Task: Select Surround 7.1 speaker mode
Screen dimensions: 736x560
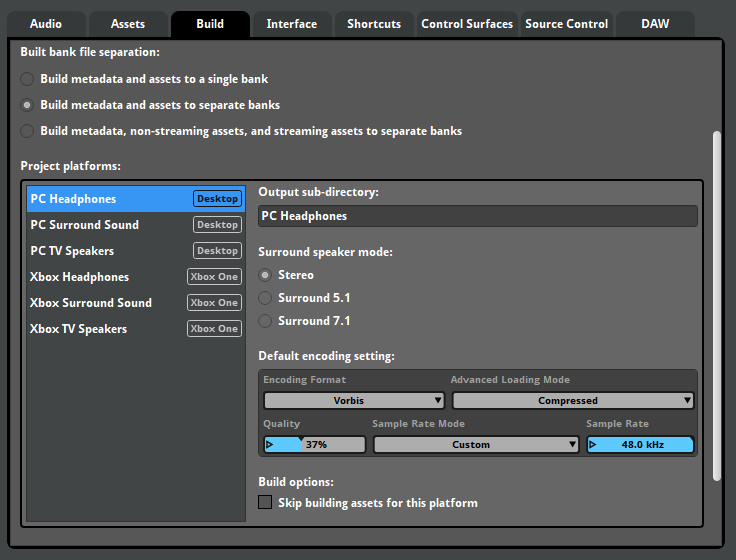Action: pos(265,321)
